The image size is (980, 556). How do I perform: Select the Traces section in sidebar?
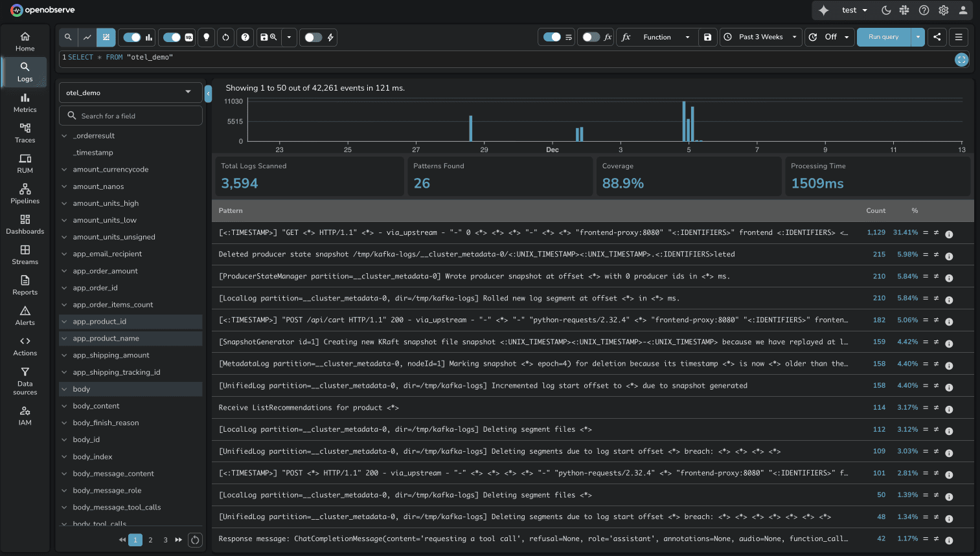point(25,134)
